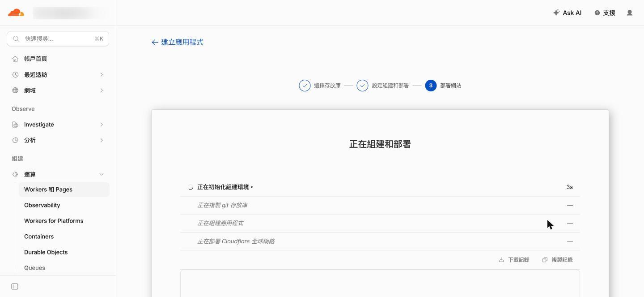This screenshot has width=644, height=297.
Task: Click inside the build log box
Action: click(x=380, y=283)
